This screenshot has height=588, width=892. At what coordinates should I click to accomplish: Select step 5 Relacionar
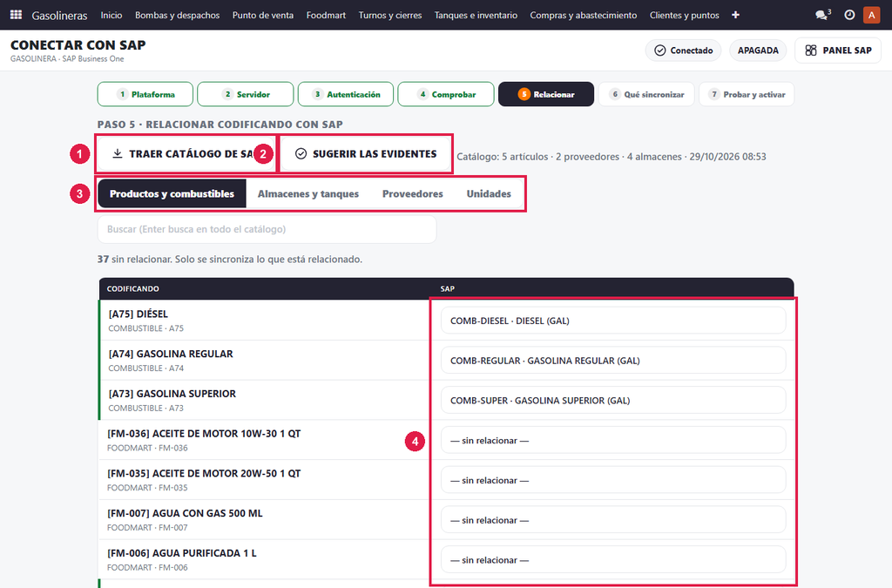point(546,94)
